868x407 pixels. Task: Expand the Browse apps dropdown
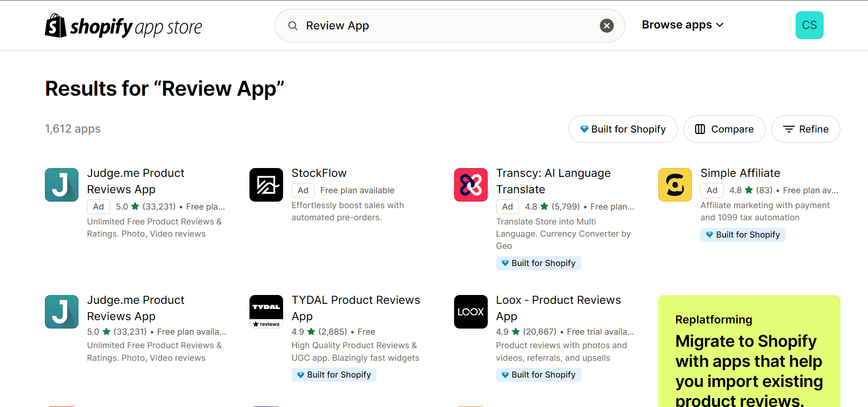coord(682,25)
